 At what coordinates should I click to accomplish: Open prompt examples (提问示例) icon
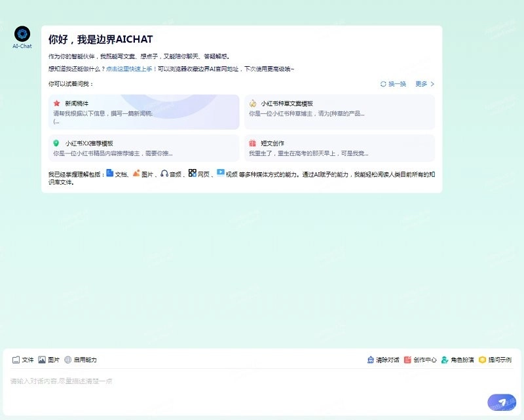point(482,360)
